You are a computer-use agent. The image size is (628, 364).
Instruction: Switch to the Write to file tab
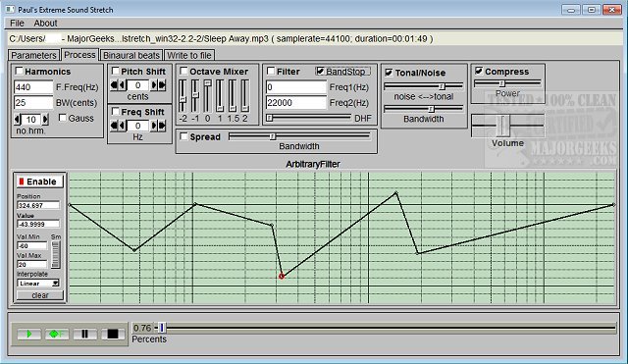(x=189, y=55)
